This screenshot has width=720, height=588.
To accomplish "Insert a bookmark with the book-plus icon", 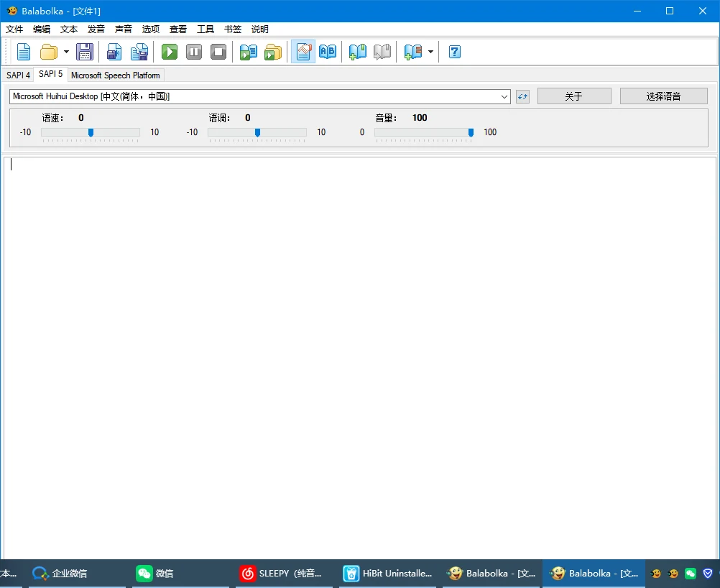I will (357, 52).
